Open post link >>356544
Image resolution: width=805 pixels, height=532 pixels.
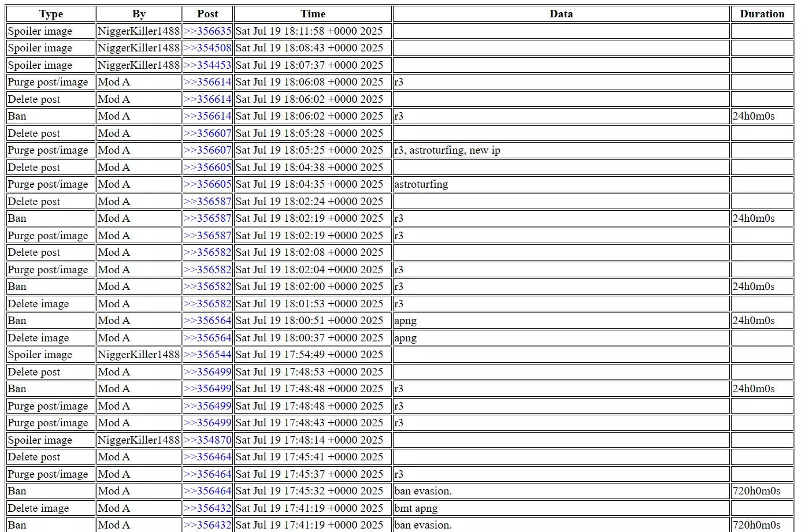coord(207,355)
